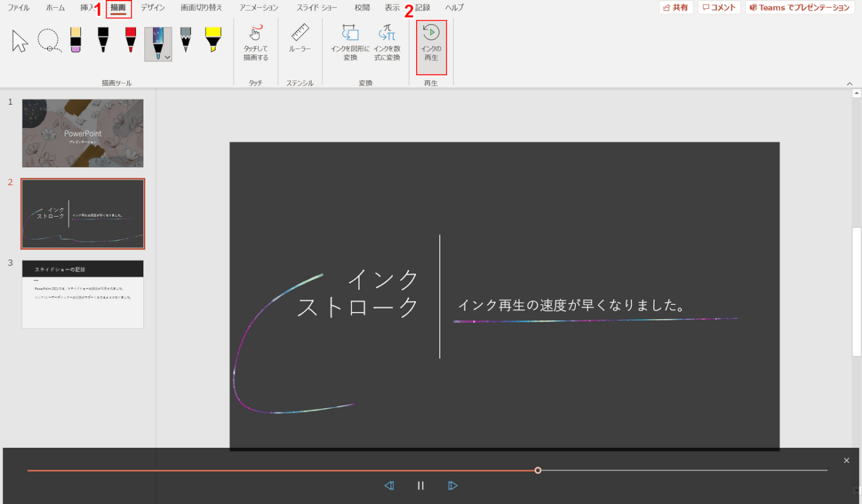Screen dimensions: 862x504
Task: Toggle Draw with Touch
Action: 256,43
